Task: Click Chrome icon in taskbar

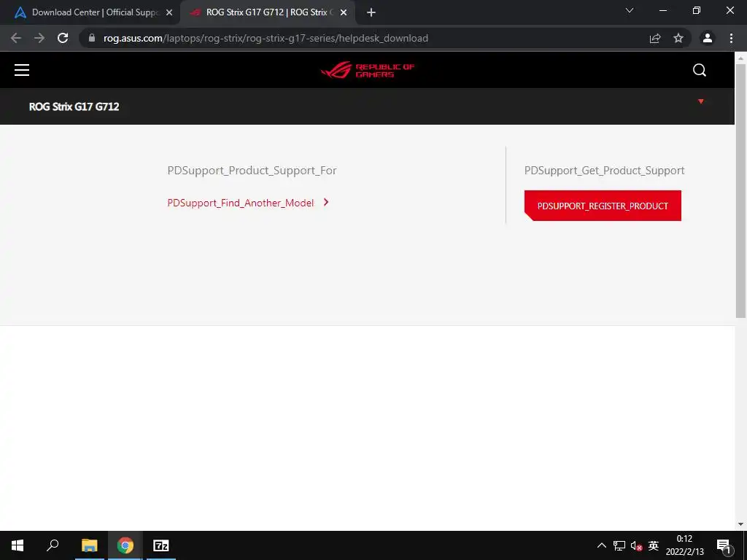Action: click(x=125, y=545)
